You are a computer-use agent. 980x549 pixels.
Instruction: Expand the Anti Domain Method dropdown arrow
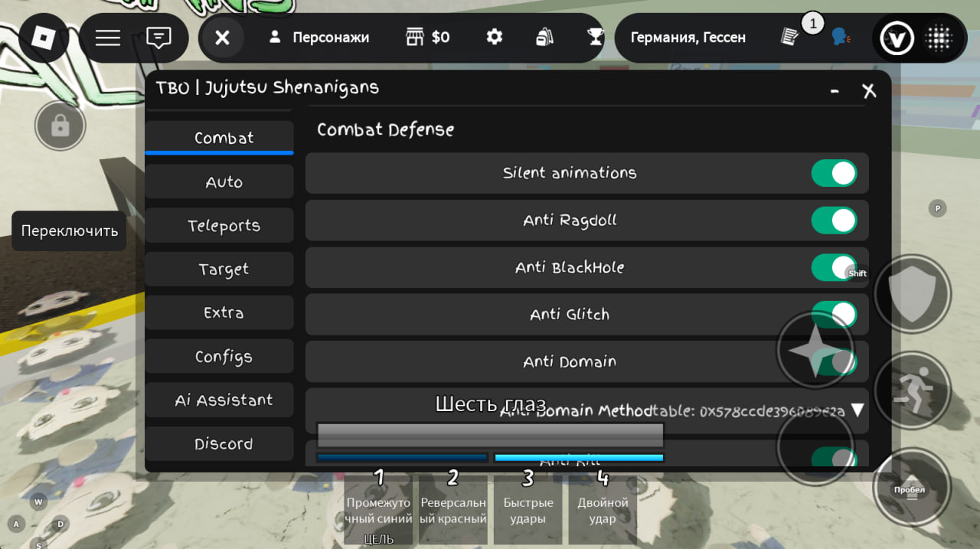click(857, 410)
